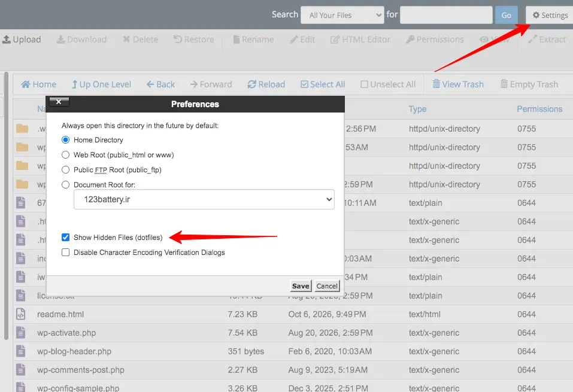
Task: Click Empty Trash
Action: click(529, 84)
